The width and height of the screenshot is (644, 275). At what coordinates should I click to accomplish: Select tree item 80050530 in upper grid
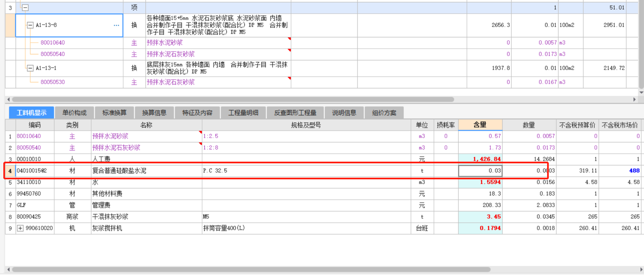click(53, 82)
